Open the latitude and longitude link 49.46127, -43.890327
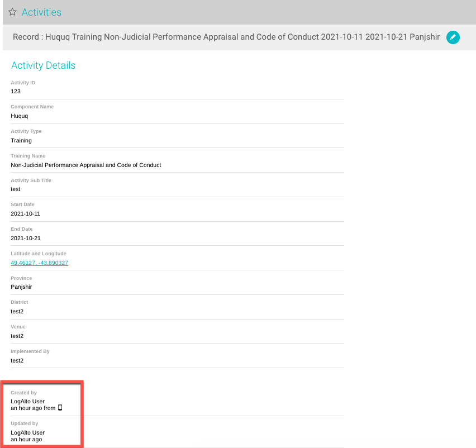This screenshot has width=476, height=448. tap(39, 263)
